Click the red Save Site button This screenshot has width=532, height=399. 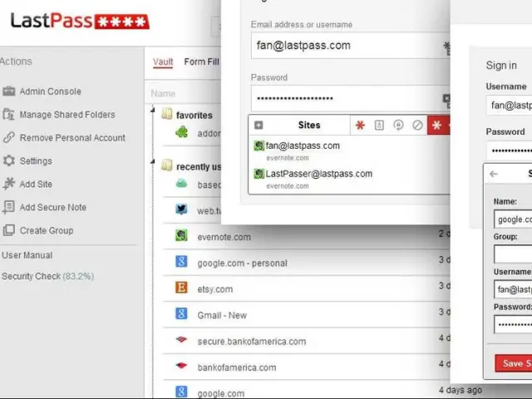pos(514,363)
